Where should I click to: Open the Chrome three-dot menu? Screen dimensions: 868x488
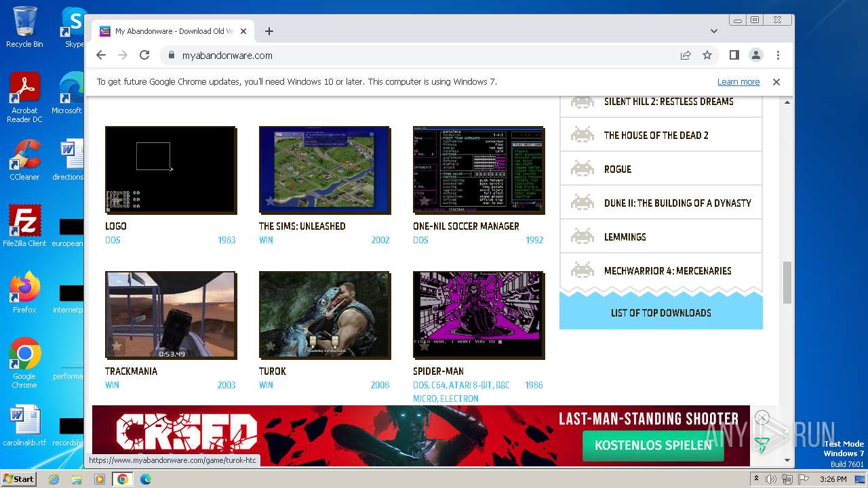pyautogui.click(x=778, y=56)
